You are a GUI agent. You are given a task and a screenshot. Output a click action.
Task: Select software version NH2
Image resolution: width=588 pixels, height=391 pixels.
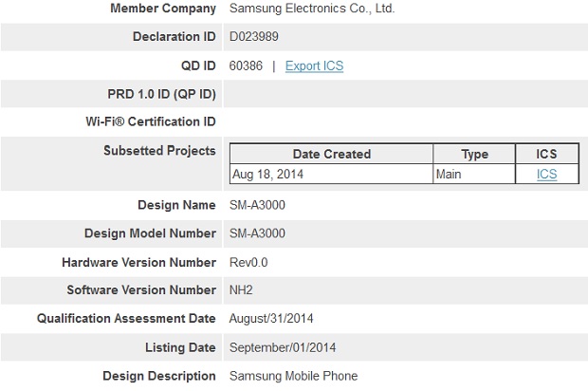[241, 290]
